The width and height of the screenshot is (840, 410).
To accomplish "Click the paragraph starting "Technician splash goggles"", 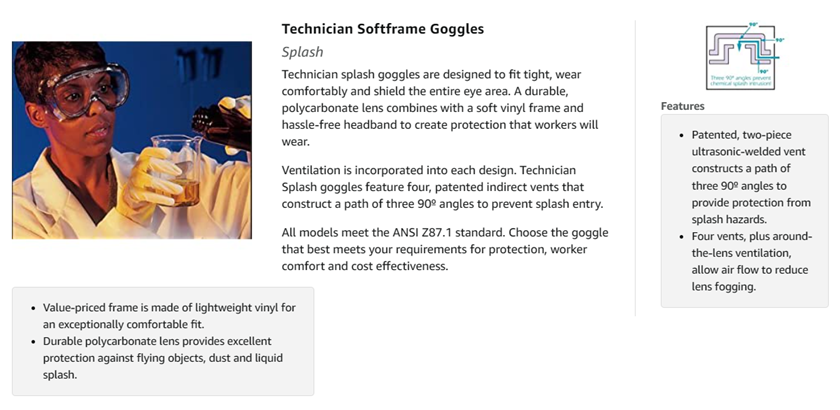I will [x=440, y=108].
